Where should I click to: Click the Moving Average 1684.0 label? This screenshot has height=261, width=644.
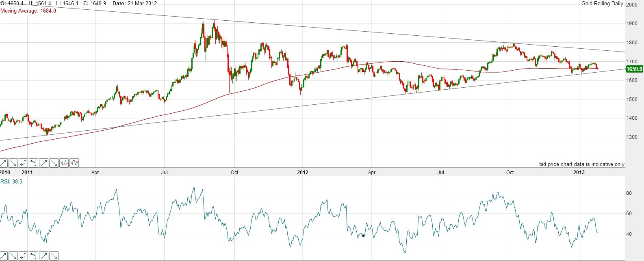pyautogui.click(x=28, y=11)
